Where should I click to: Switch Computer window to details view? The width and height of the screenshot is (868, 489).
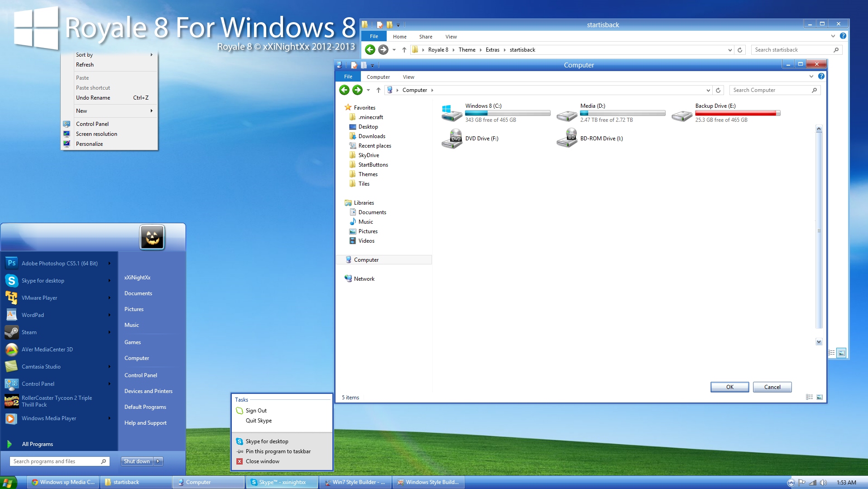(x=810, y=397)
